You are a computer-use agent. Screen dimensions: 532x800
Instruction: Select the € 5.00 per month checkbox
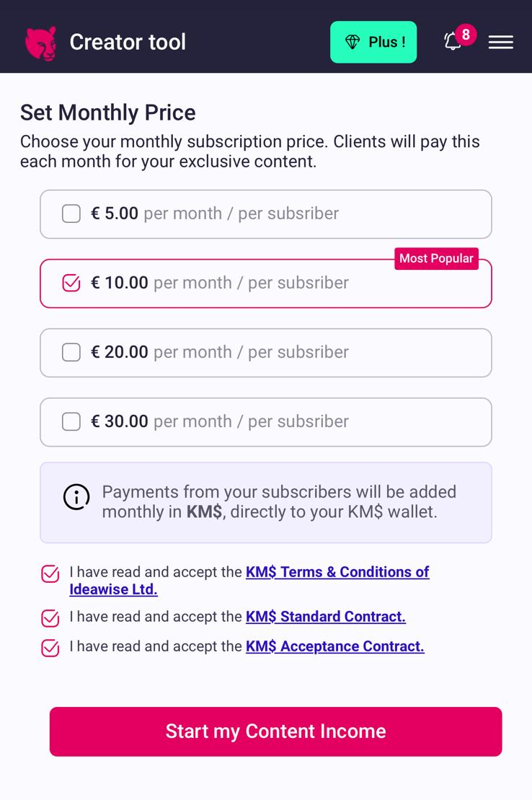click(x=71, y=214)
